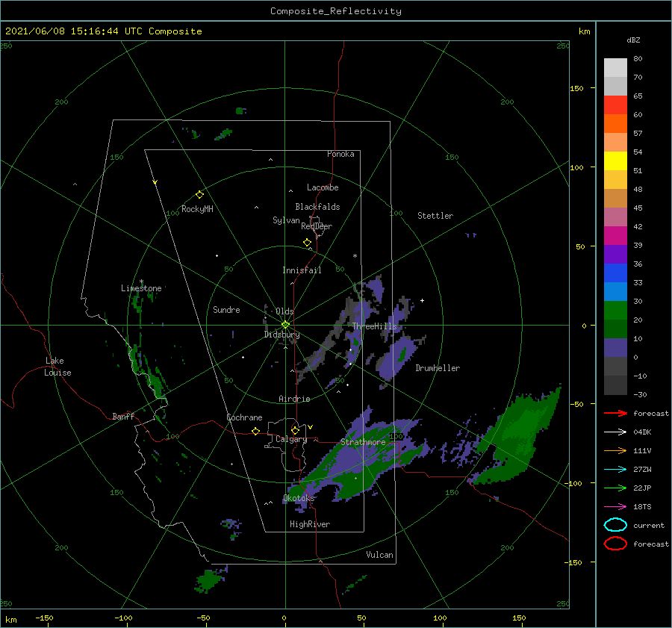Viewport: 672px width, 628px height.
Task: Click the Strathmore town label
Action: (x=363, y=442)
